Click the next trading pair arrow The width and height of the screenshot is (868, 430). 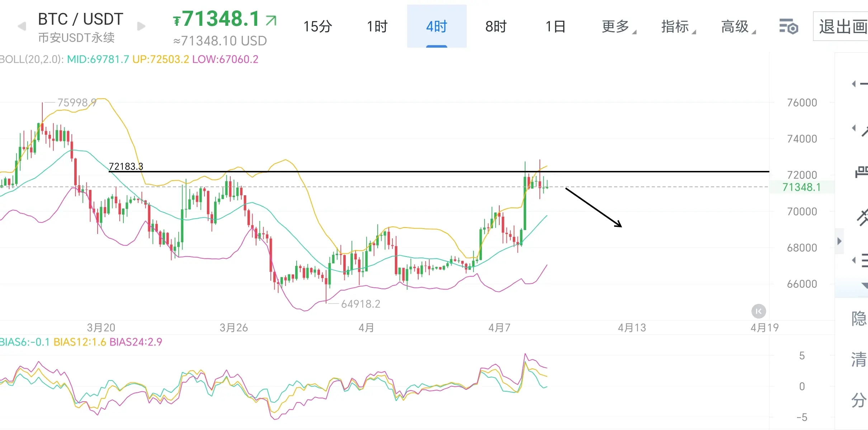coord(141,26)
